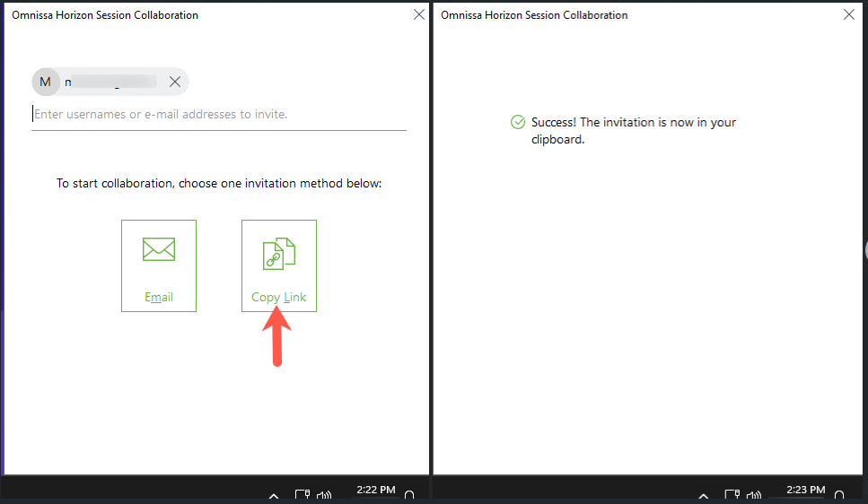Close the invitation method dialog window
Image resolution: width=868 pixels, height=504 pixels.
419,14
